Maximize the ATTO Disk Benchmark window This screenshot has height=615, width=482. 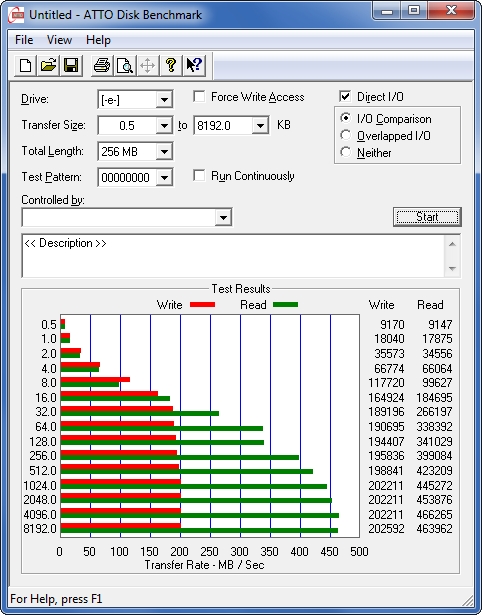pyautogui.click(x=414, y=11)
